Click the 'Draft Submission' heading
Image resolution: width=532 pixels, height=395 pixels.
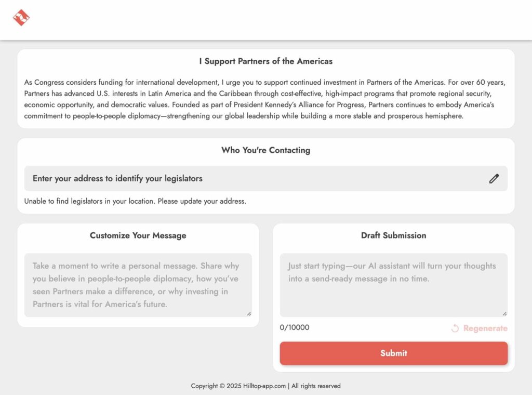click(394, 235)
